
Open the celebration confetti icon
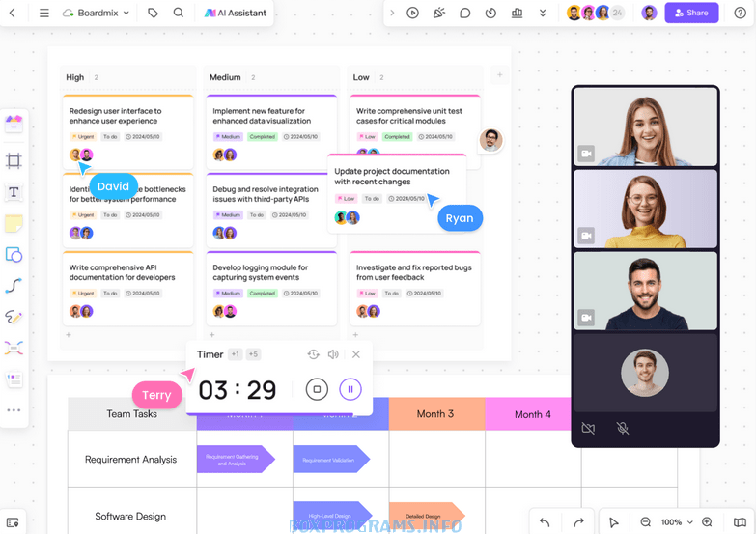click(x=438, y=13)
